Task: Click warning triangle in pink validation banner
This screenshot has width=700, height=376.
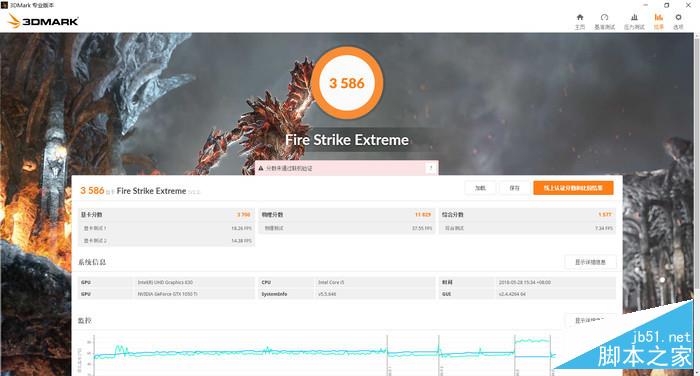Action: [261, 168]
